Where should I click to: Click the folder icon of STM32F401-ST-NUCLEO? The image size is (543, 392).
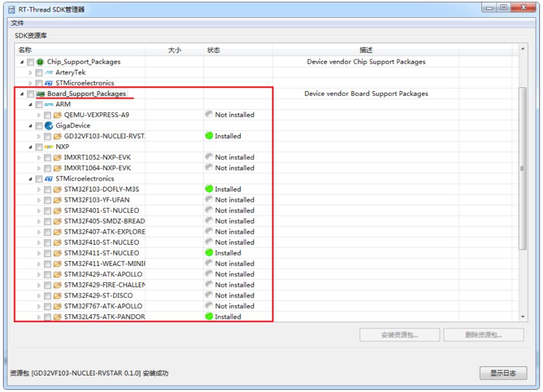57,211
